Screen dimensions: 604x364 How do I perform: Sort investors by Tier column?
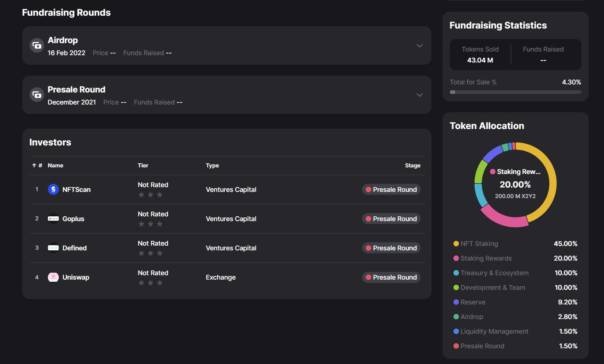[143, 166]
